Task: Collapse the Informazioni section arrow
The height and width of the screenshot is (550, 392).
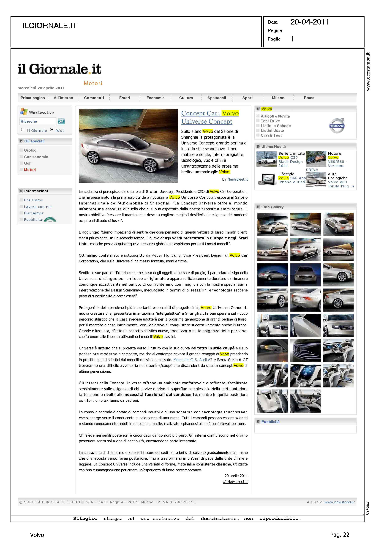Action: coord(21,191)
